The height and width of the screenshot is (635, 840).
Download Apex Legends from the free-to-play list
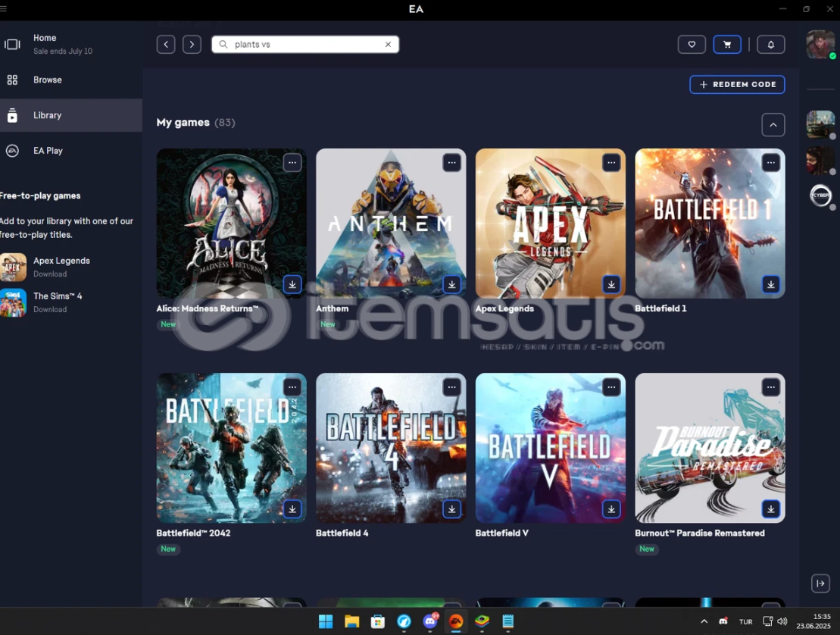pyautogui.click(x=50, y=274)
